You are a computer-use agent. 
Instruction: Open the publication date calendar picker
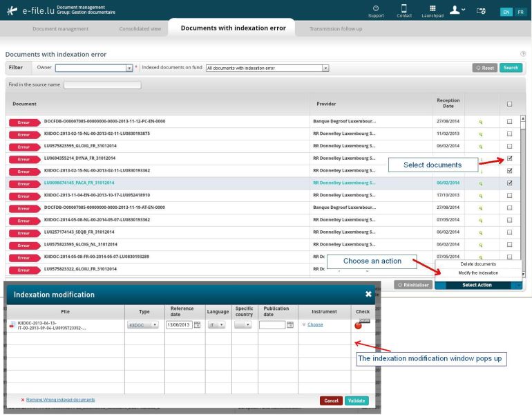pyautogui.click(x=290, y=324)
